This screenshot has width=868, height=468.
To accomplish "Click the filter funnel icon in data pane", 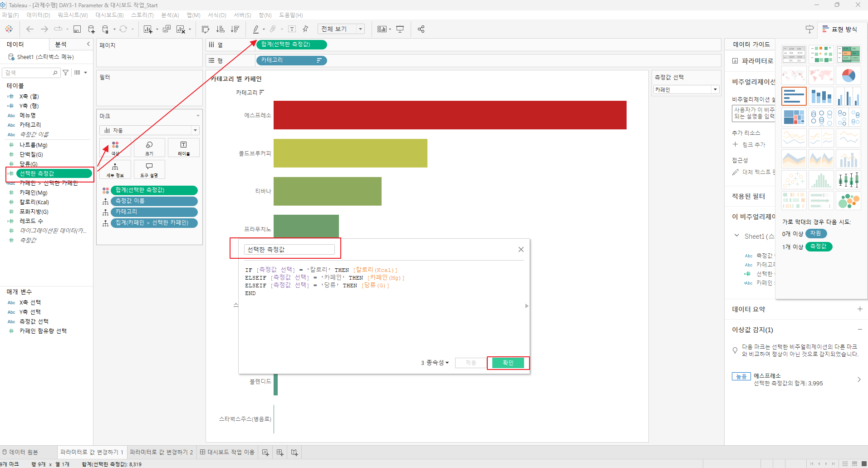I will (x=66, y=73).
